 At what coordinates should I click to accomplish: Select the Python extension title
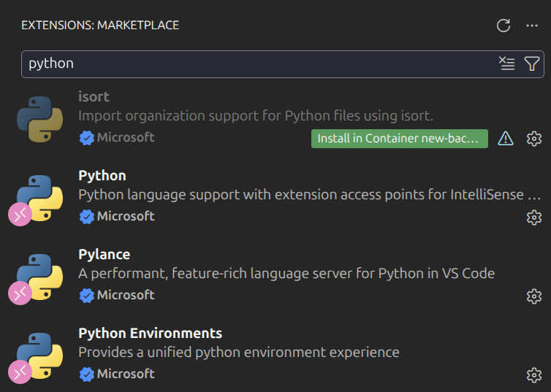pyautogui.click(x=102, y=175)
